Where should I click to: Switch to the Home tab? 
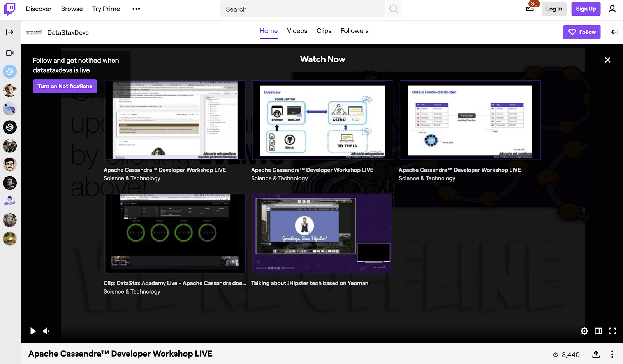[x=269, y=31]
